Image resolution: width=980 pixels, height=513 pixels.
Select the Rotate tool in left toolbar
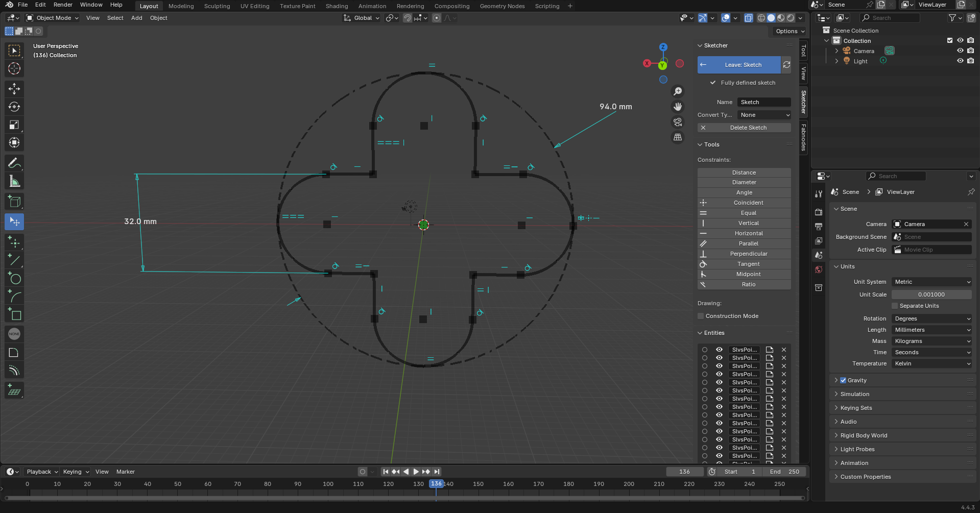coord(14,107)
